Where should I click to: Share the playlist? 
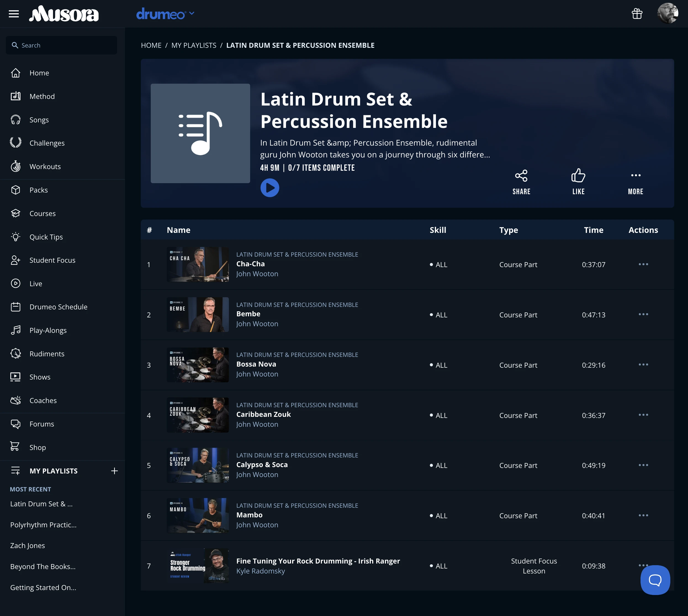click(521, 182)
